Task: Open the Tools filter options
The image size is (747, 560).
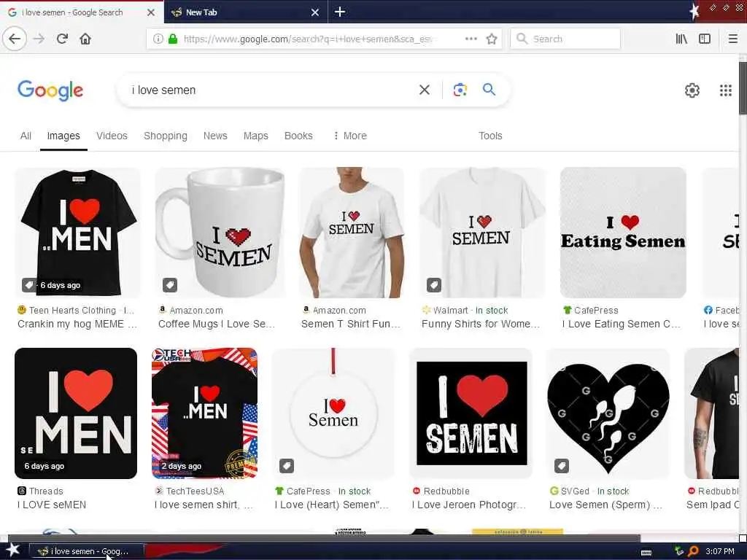Action: tap(490, 136)
